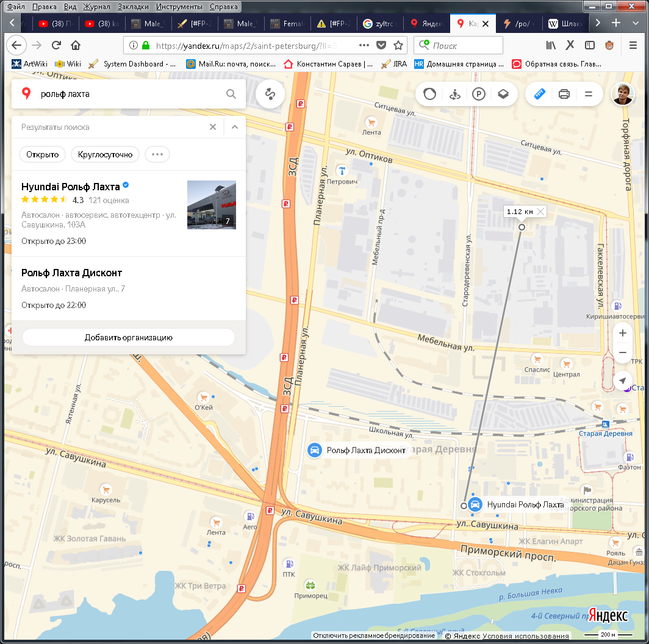Collapse the search results panel
This screenshot has width=649, height=644.
tap(235, 127)
